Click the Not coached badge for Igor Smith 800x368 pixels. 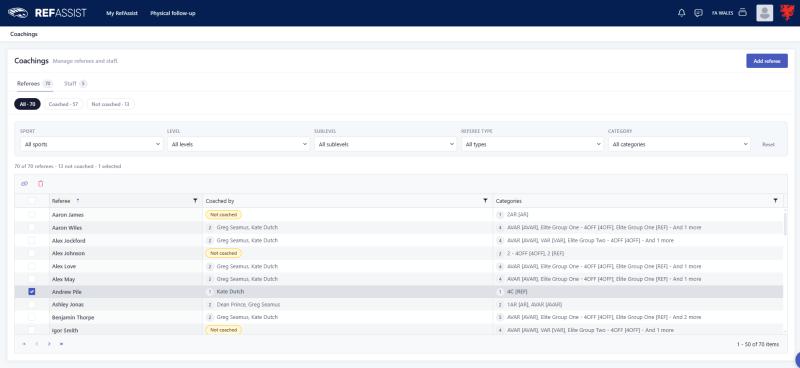click(x=223, y=330)
